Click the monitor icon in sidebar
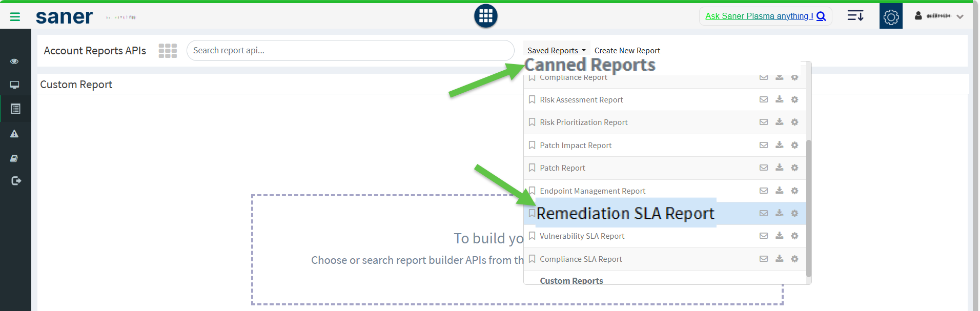Image resolution: width=980 pixels, height=311 pixels. click(x=14, y=85)
